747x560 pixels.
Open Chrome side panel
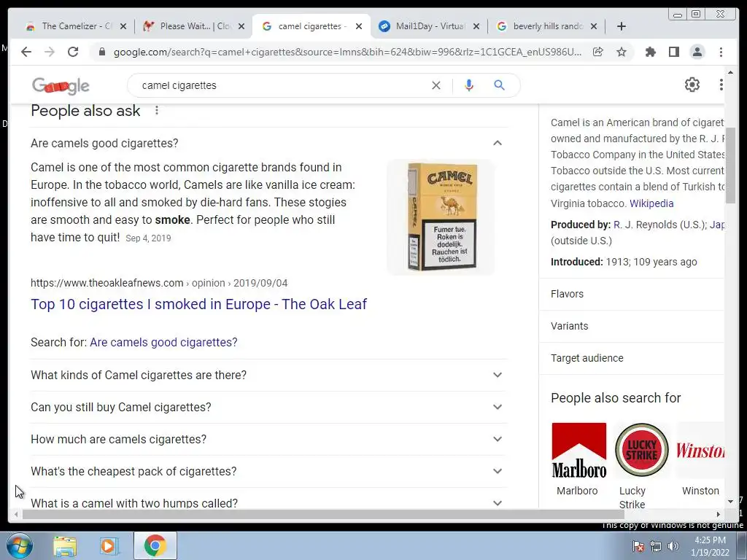(x=673, y=52)
